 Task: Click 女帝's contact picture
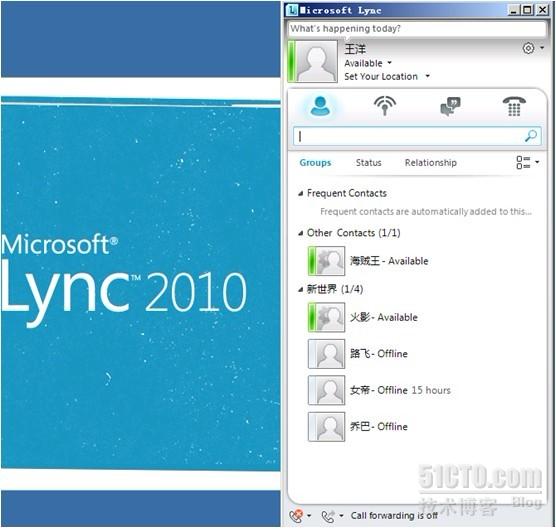[327, 390]
